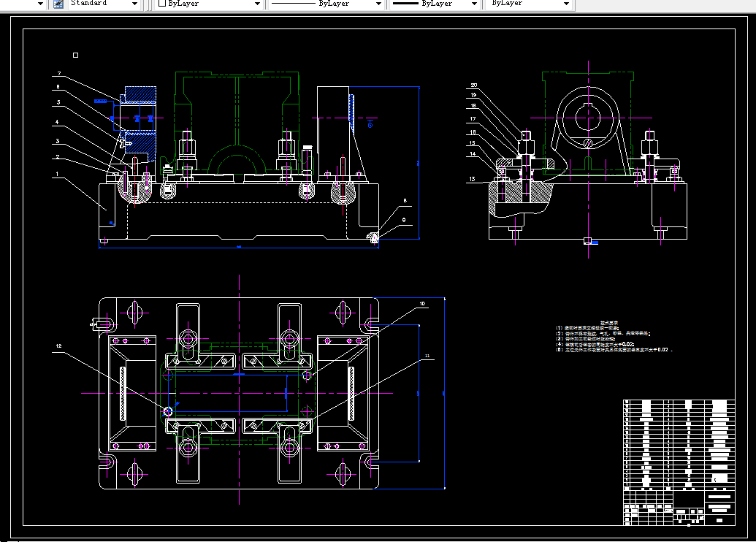
Task: Select part balloon number 2 in front view
Action: click(x=58, y=157)
